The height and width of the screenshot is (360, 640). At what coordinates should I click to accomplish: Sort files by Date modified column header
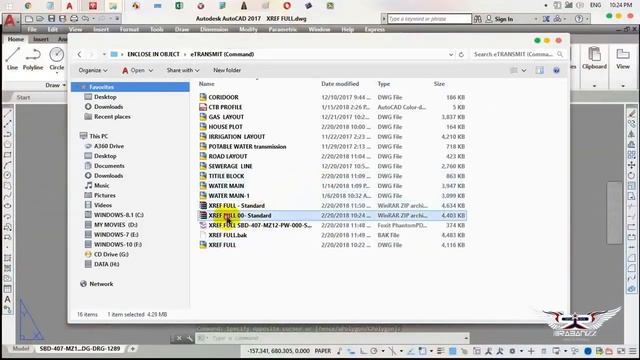(340, 84)
